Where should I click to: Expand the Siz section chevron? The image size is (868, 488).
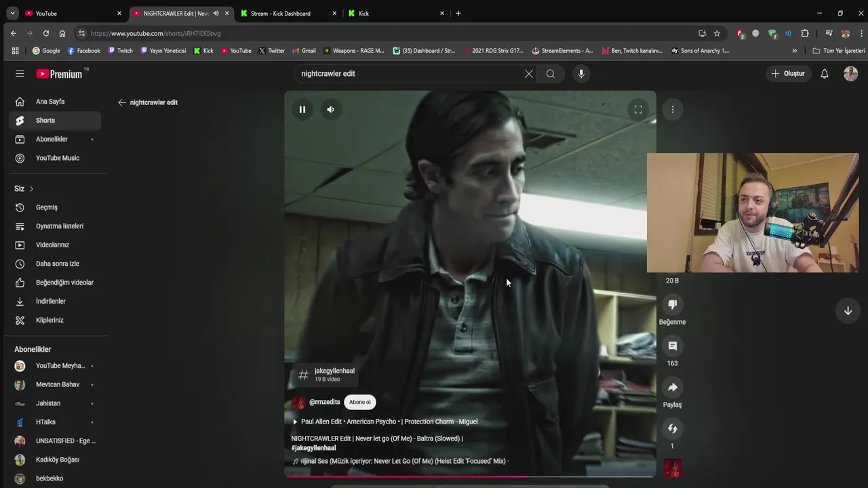(x=31, y=188)
